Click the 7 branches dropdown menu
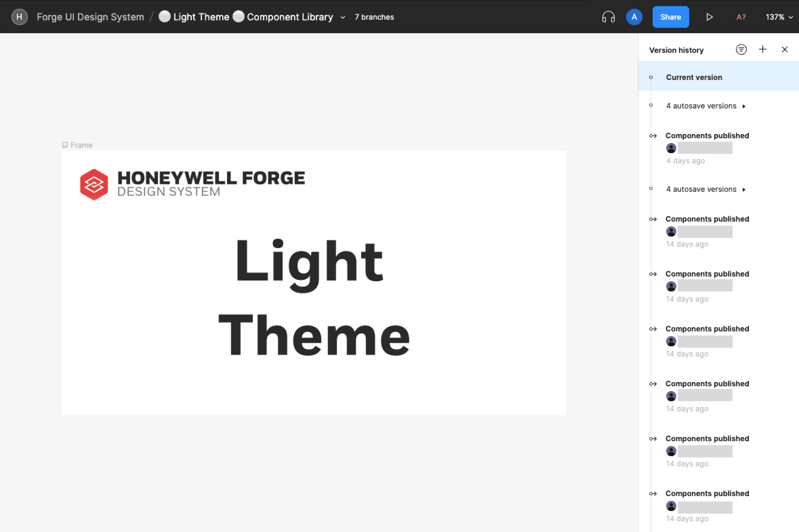The width and height of the screenshot is (799, 532). coord(375,17)
